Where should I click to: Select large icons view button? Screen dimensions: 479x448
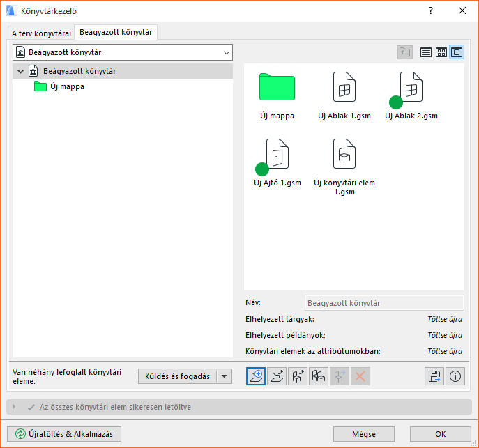click(x=457, y=52)
